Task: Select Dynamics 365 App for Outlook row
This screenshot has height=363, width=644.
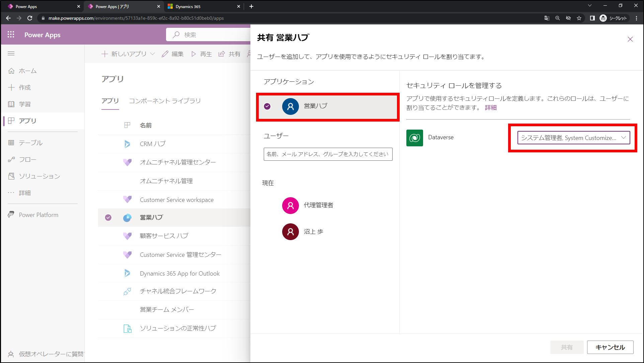Action: pos(174,274)
